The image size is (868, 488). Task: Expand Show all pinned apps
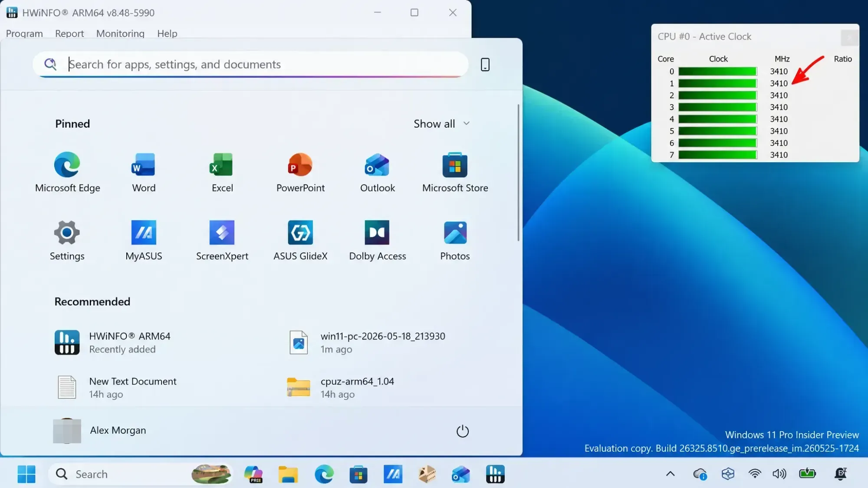[441, 124]
